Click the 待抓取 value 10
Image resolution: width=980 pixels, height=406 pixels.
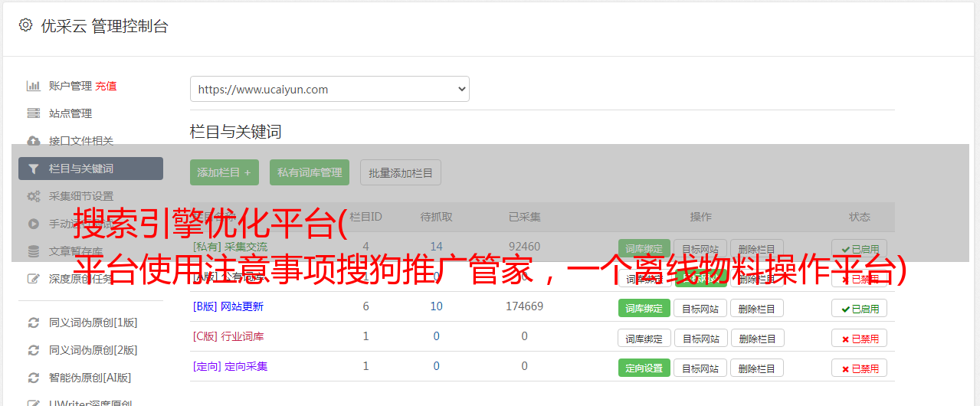click(436, 306)
